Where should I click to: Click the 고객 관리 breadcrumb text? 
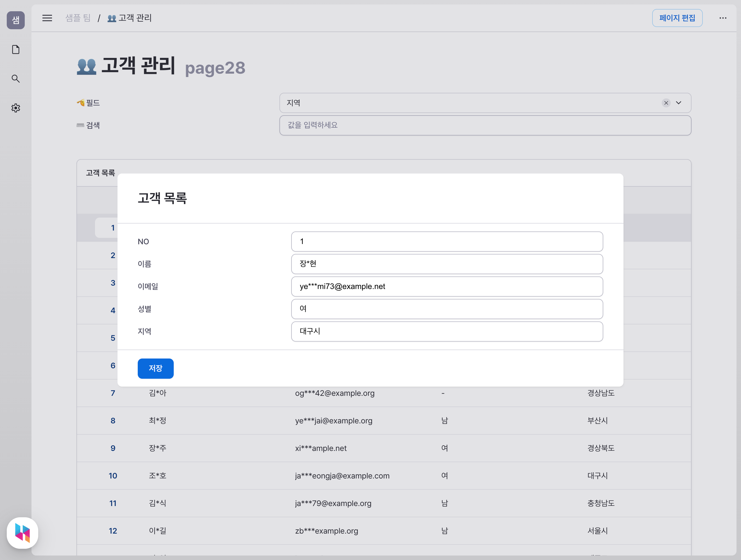coord(135,18)
